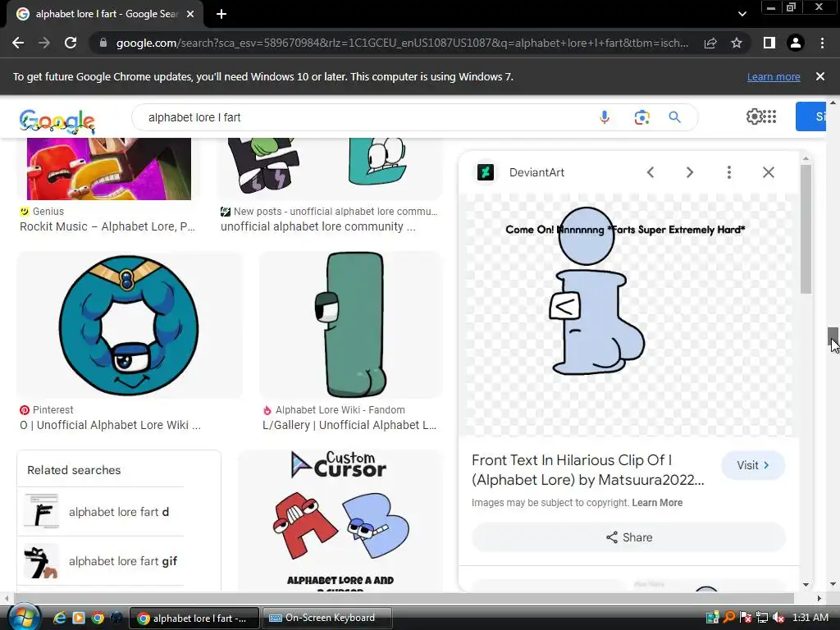The image size is (840, 630).
Task: Go back to the previous page
Action: pos(18,43)
